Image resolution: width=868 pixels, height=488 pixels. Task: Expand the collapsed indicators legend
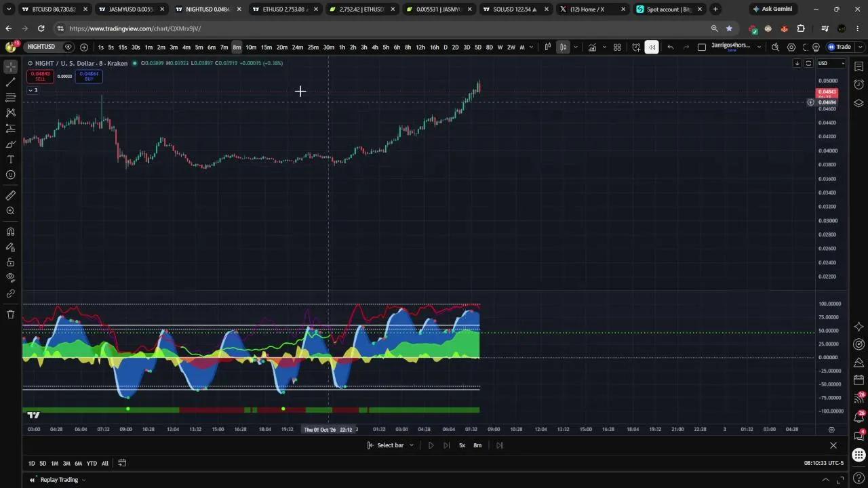coord(33,90)
